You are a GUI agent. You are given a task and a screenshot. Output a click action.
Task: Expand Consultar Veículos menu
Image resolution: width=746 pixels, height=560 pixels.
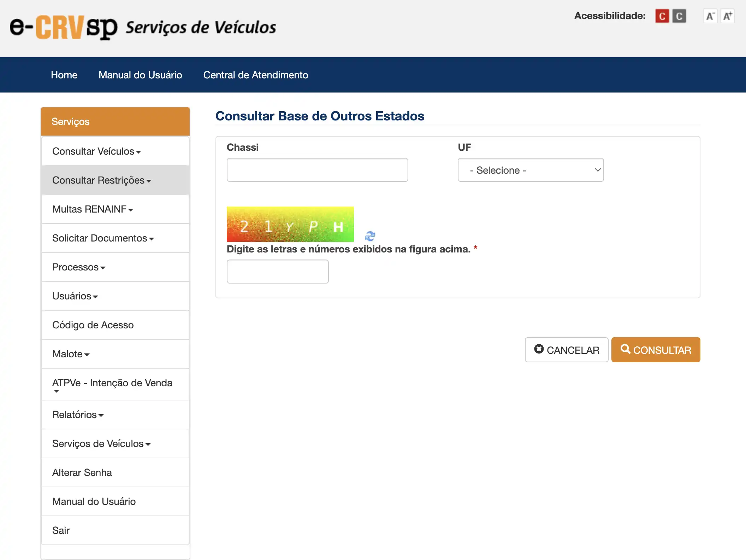[x=96, y=151]
